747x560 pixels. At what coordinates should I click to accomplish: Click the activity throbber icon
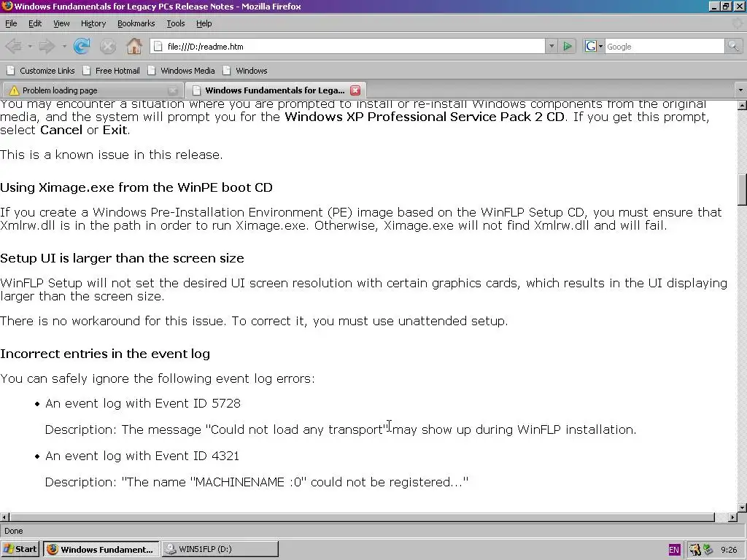tap(738, 23)
